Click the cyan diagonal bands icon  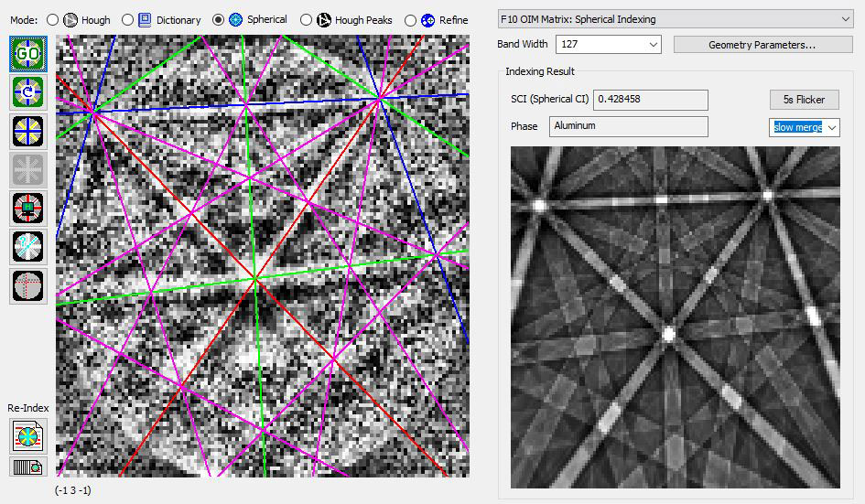28,247
